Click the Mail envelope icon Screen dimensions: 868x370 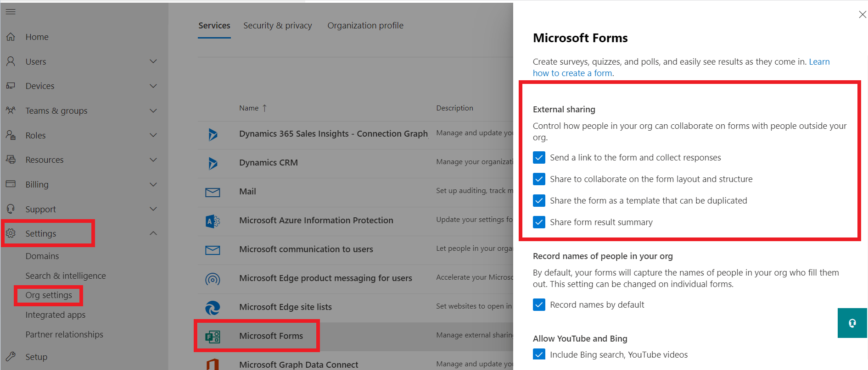coord(213,192)
